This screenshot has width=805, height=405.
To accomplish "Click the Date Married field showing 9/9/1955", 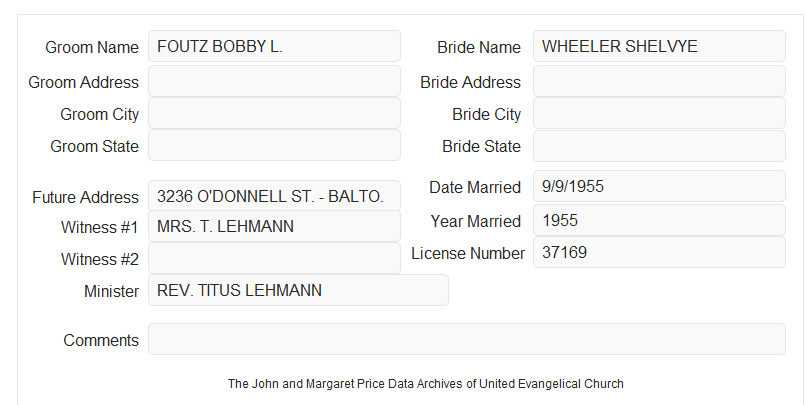I will tap(659, 186).
